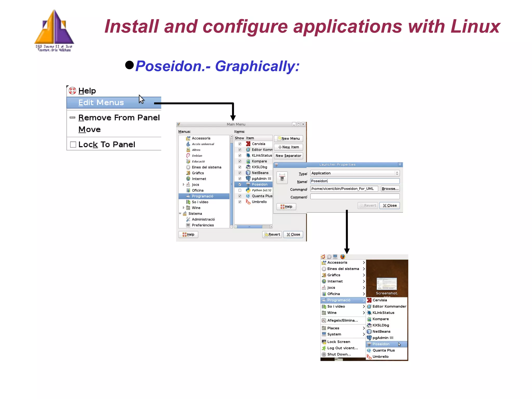Image resolution: width=532 pixels, height=399 pixels.
Task: Collapse the Sistema tree node
Action: tap(180, 213)
